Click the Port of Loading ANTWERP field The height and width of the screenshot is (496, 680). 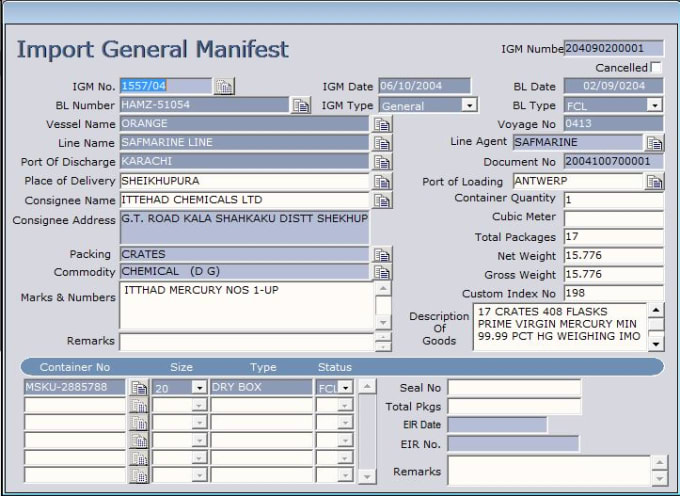tap(578, 181)
